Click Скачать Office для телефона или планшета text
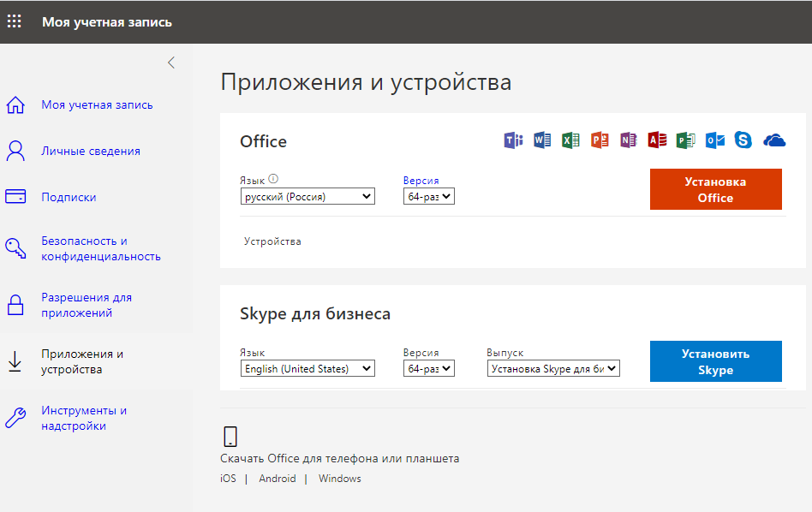The width and height of the screenshot is (812, 512). click(340, 458)
